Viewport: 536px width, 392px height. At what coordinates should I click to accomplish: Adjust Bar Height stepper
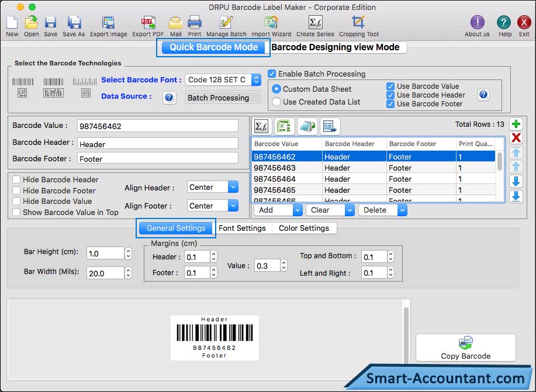click(128, 254)
